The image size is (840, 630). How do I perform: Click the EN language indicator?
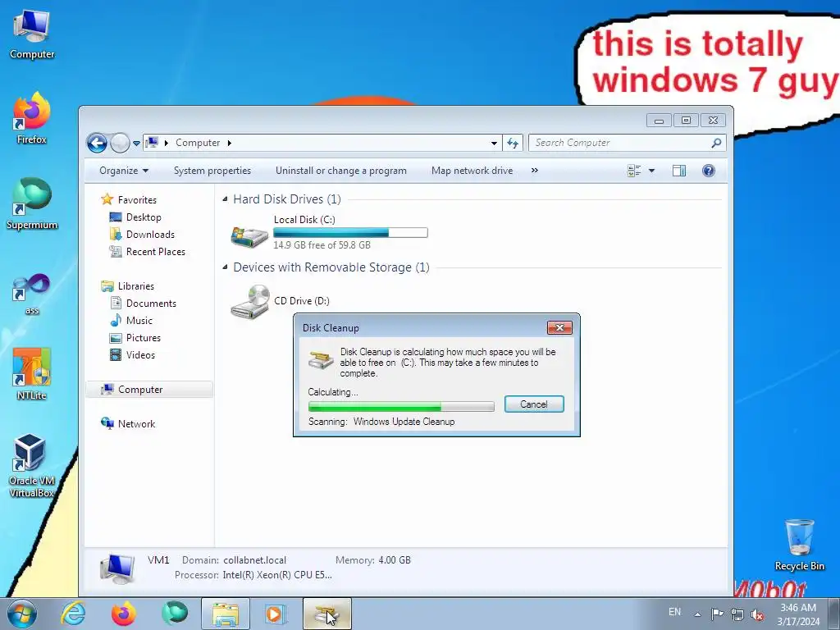click(674, 612)
